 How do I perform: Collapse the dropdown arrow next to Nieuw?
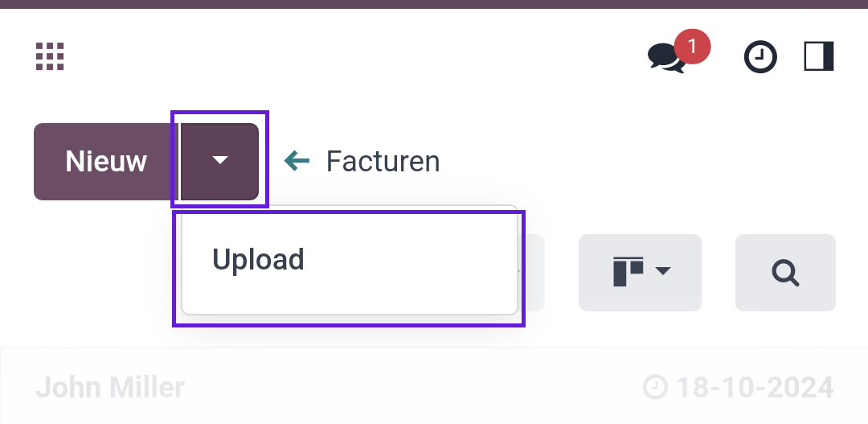pos(219,161)
